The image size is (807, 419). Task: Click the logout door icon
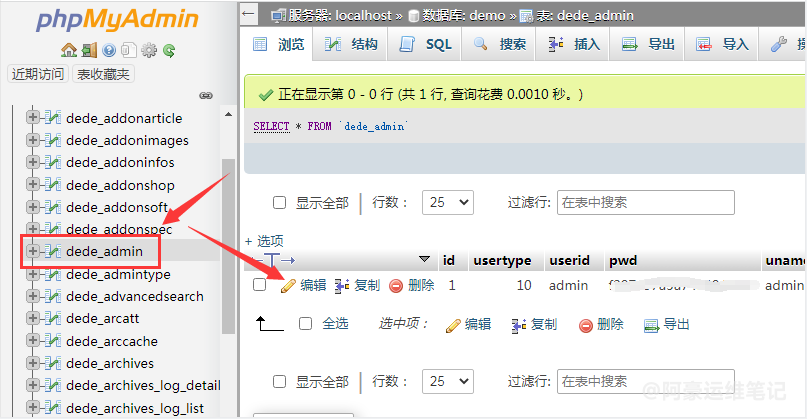pyautogui.click(x=88, y=50)
